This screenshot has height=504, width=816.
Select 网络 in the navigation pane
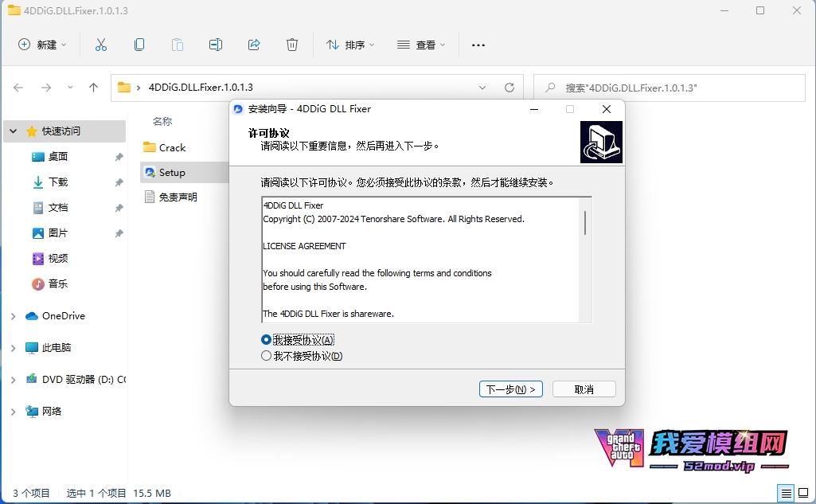(x=52, y=412)
